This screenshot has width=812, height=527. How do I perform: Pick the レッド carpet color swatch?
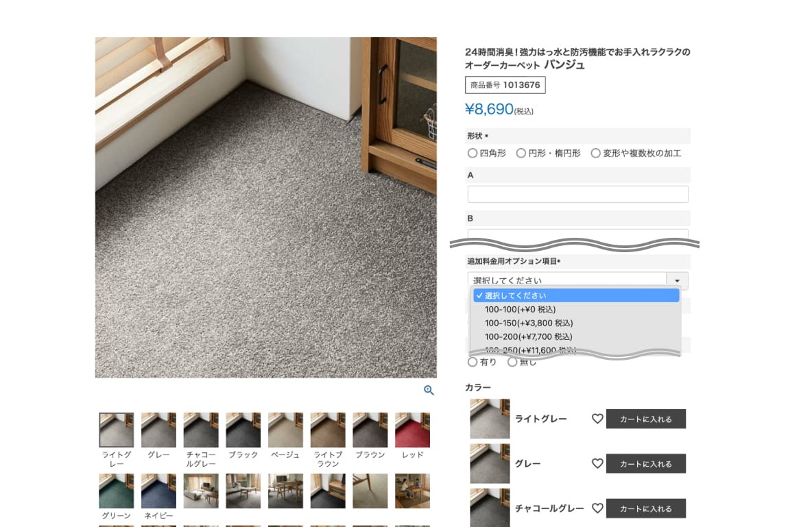(x=412, y=430)
